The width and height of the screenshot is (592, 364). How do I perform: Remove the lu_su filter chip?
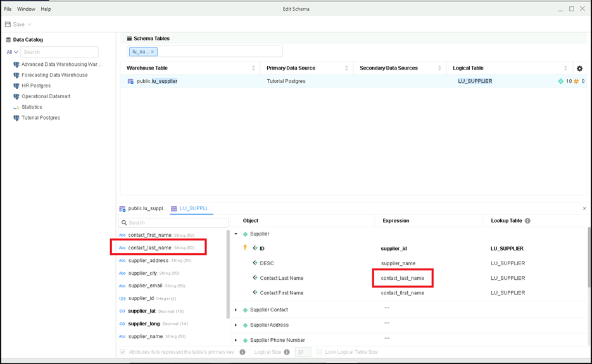pyautogui.click(x=152, y=52)
